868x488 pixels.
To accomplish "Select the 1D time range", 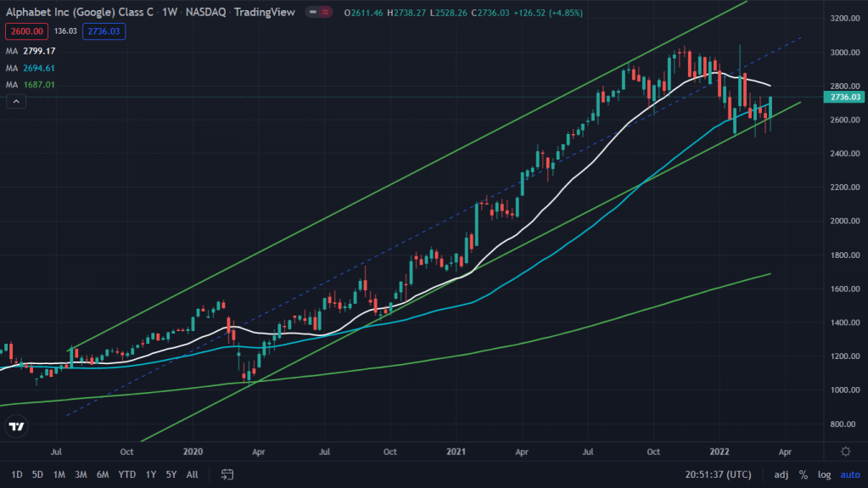I will (17, 474).
